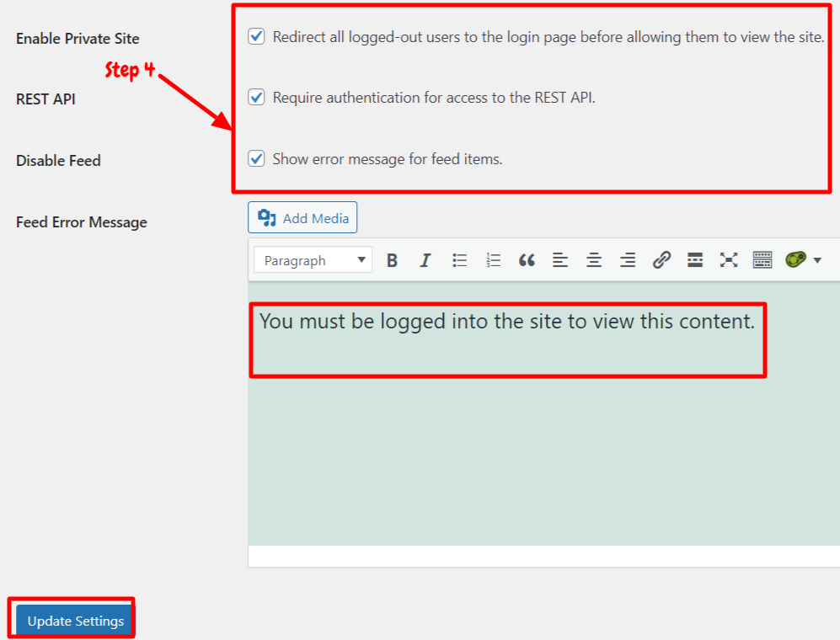Screen dimensions: 840x640
Task: Apply italic formatting in editor toolbar
Action: [425, 260]
